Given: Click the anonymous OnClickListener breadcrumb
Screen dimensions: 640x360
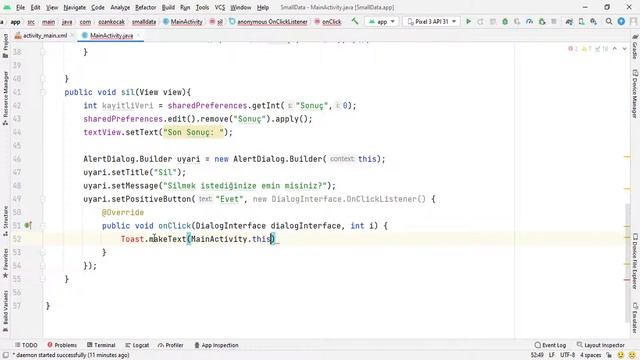Looking at the screenshot, I should (x=268, y=22).
